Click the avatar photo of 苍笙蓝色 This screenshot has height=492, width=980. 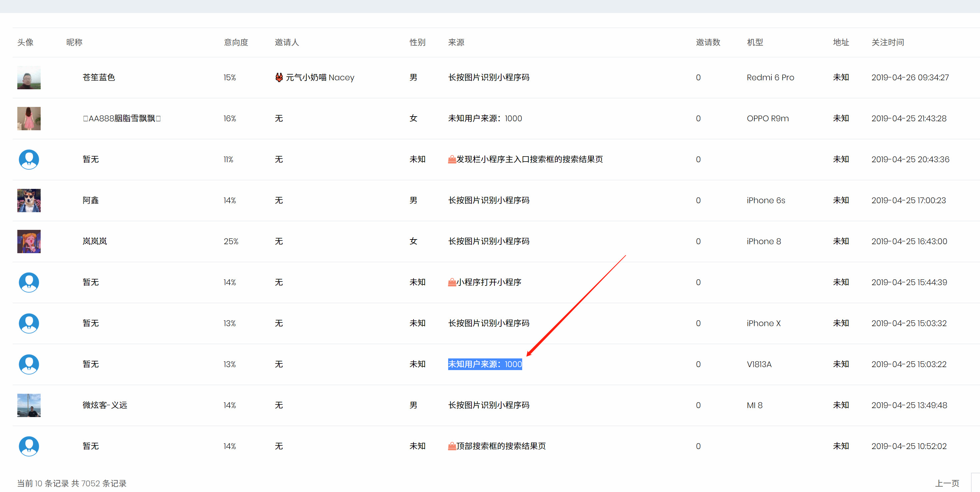29,78
